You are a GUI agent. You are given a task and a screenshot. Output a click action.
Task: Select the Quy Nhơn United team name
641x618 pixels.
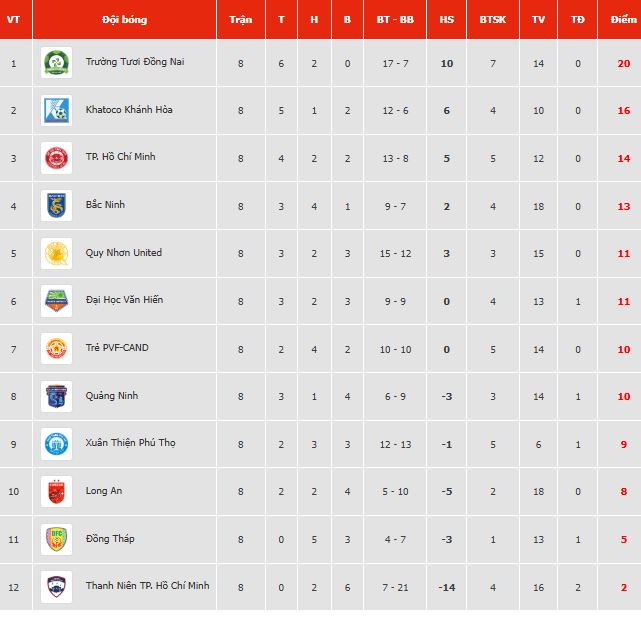124,253
